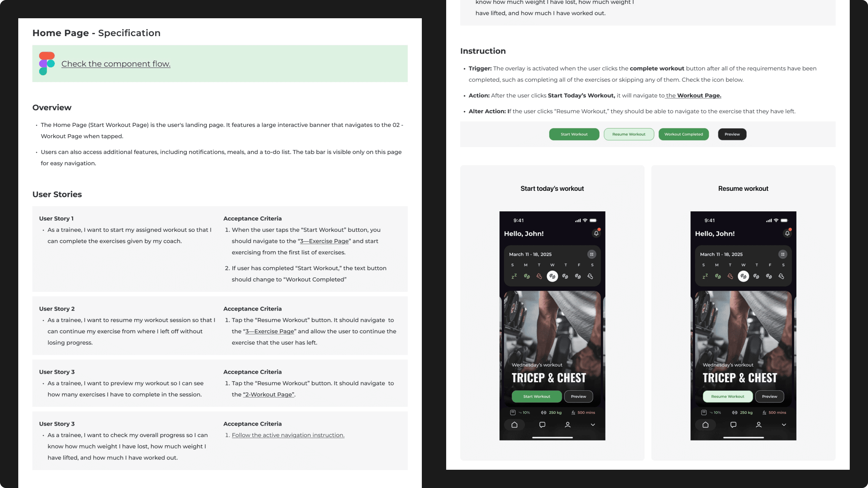Tap profile tab in Resume workout mockup
The height and width of the screenshot is (488, 868).
(x=758, y=425)
